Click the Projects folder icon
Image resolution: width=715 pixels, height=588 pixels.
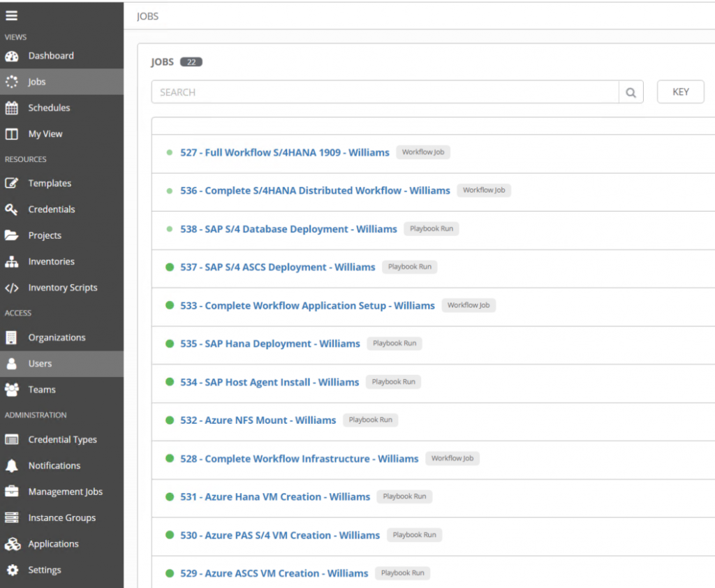[11, 235]
